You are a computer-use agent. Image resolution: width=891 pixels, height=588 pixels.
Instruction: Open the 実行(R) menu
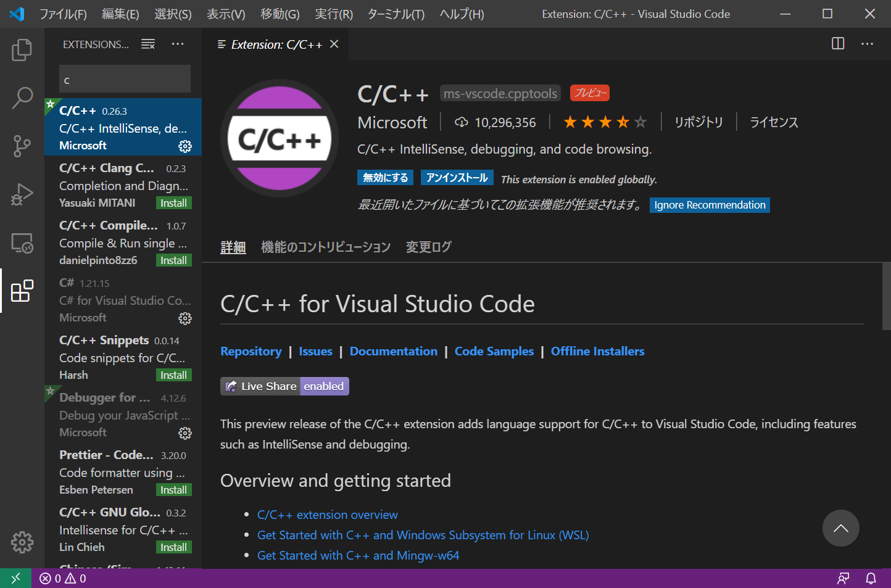[334, 14]
